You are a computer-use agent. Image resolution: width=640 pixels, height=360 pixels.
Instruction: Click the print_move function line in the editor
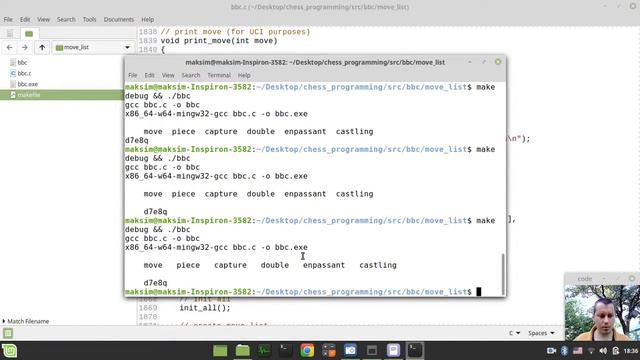tap(219, 41)
